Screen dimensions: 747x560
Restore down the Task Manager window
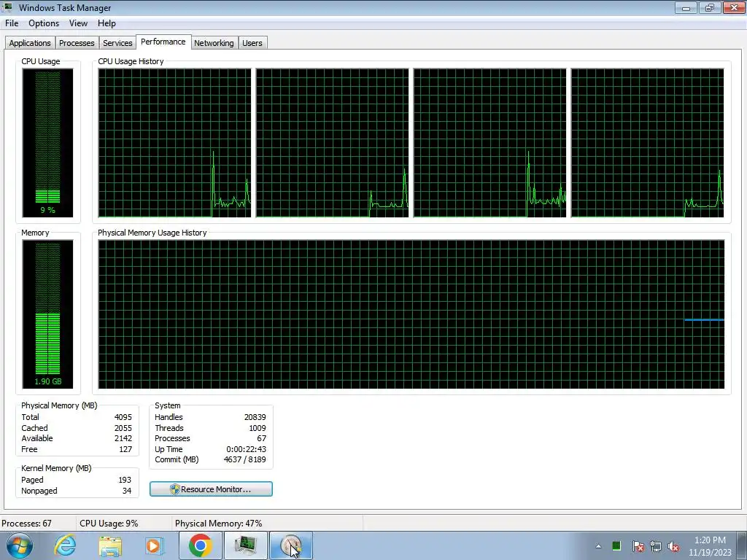tap(710, 7)
